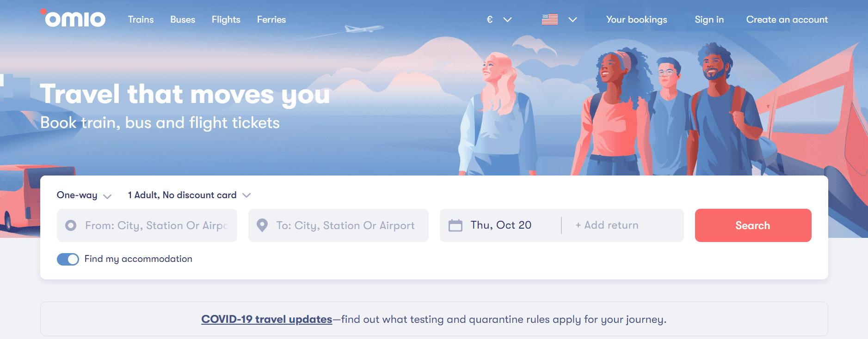Open the currency selector chevron
Viewport: 868px width, 339px height.
pos(507,19)
